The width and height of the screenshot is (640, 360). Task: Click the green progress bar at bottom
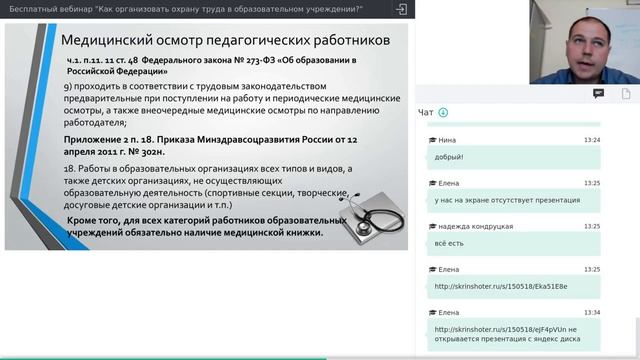click(163, 358)
